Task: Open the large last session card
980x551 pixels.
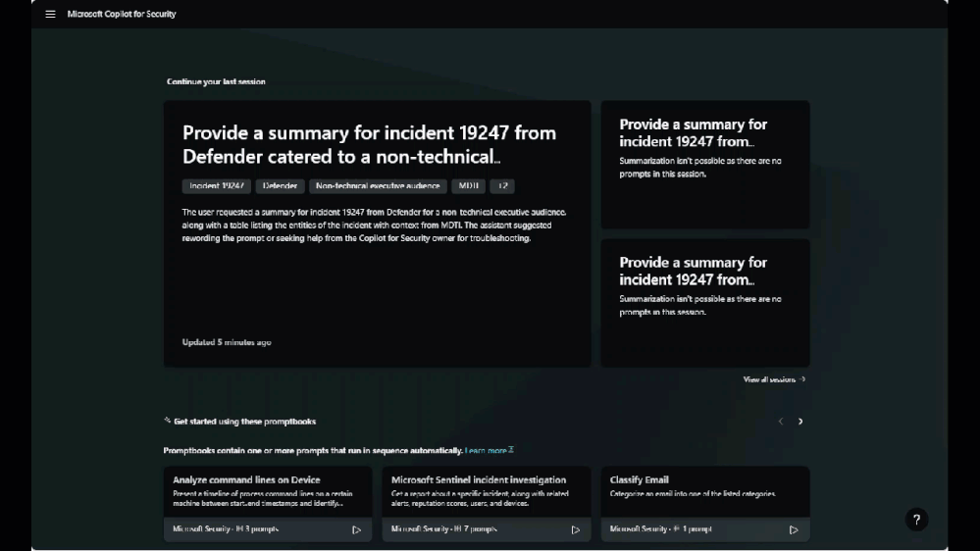Action: point(377,233)
